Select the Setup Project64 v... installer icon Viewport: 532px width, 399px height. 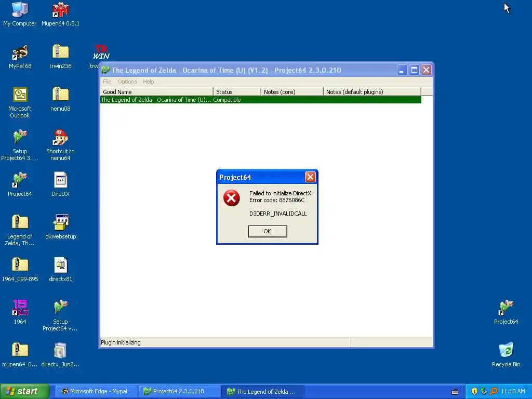click(x=60, y=315)
